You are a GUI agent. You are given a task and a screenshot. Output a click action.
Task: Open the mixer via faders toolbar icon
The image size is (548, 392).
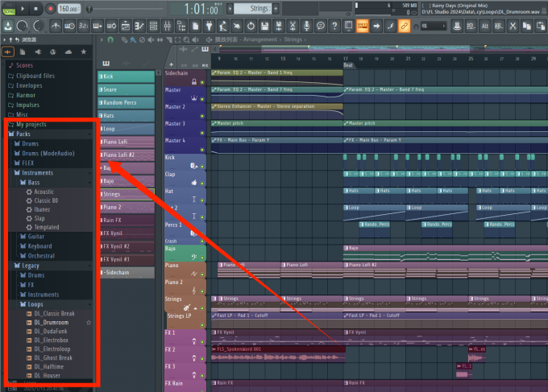click(167, 26)
